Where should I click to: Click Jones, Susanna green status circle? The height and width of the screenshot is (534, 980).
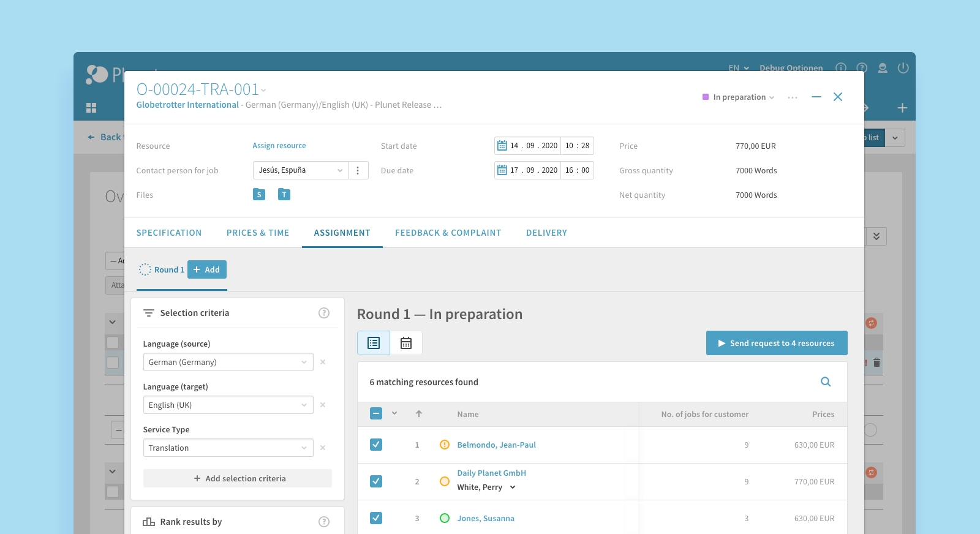pyautogui.click(x=445, y=518)
